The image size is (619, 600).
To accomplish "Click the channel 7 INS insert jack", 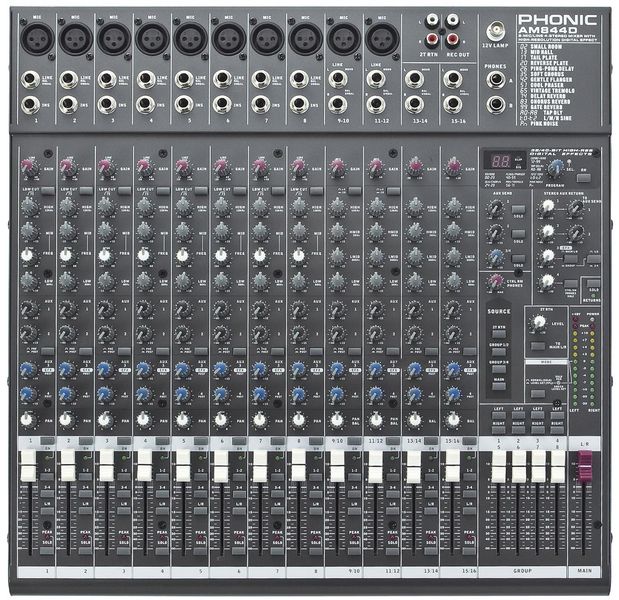I will 260,104.
